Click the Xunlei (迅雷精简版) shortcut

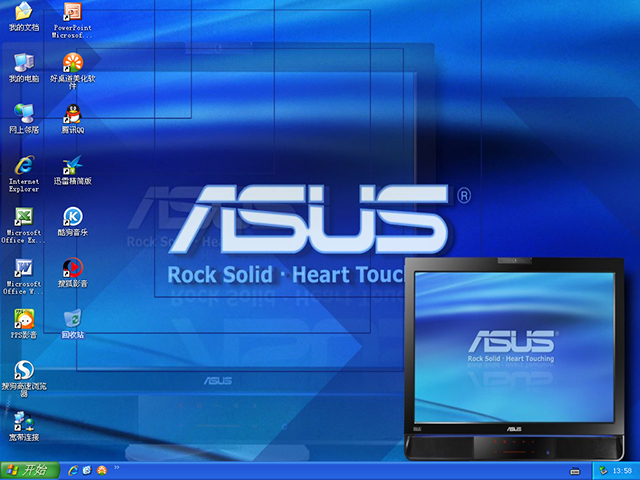72,165
